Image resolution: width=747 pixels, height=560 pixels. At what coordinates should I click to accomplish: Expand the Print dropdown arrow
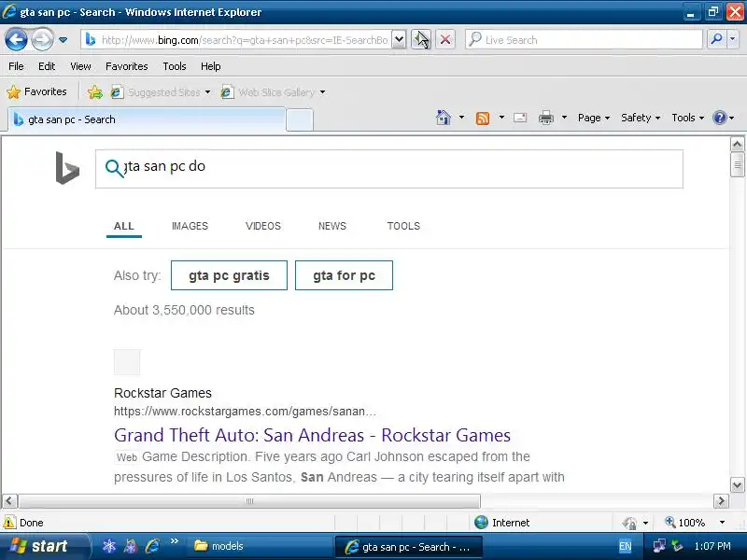(564, 118)
